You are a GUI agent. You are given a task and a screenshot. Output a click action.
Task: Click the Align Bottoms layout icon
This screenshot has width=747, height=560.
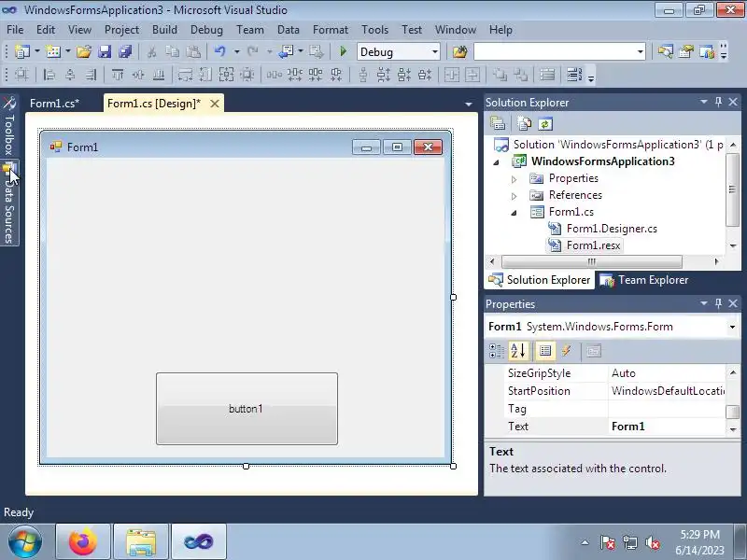coord(159,75)
